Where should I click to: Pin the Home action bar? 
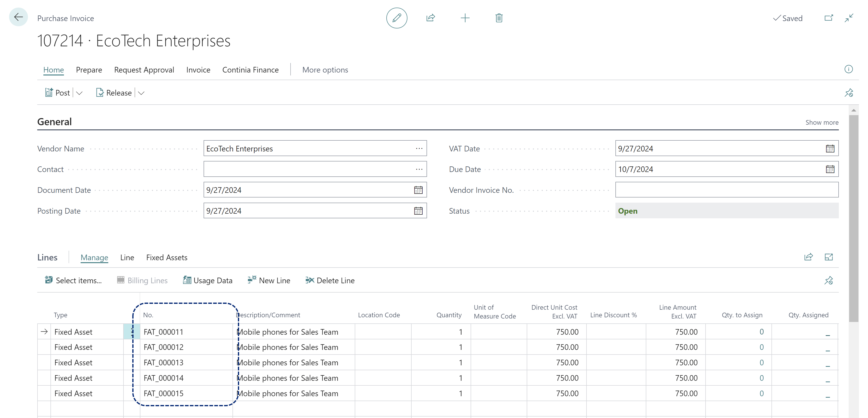coord(848,93)
